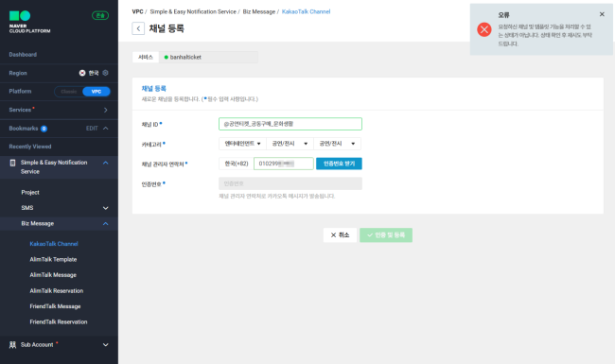The image size is (615, 364).
Task: Click Biz Message in the breadcrumb
Action: (259, 11)
